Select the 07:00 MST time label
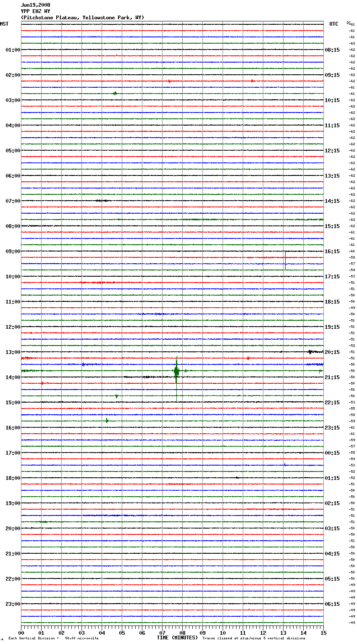The height and width of the screenshot is (644, 357). 13,201
